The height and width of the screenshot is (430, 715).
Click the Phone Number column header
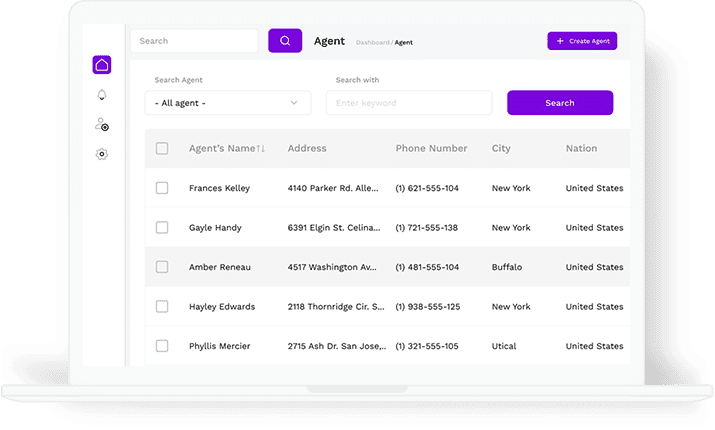pyautogui.click(x=431, y=149)
